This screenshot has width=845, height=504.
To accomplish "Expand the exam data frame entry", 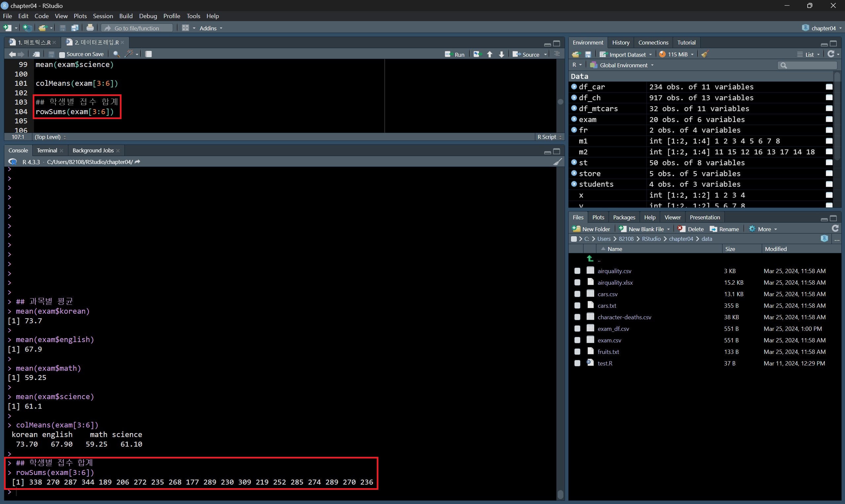I will pyautogui.click(x=574, y=119).
